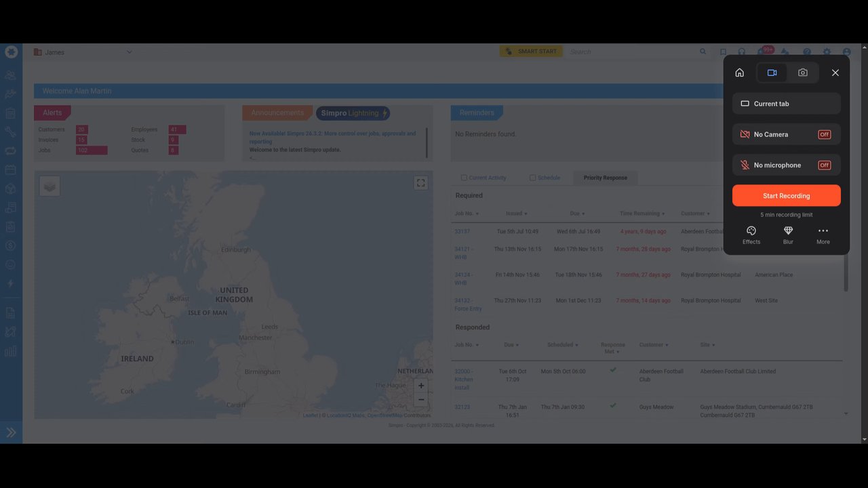Sort Responded table by Site

point(707,345)
